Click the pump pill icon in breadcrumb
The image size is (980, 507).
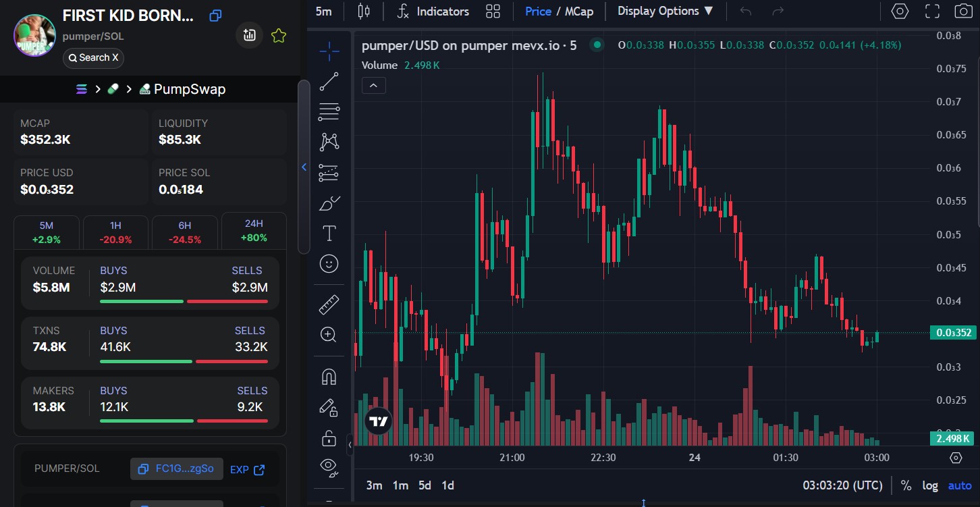pos(113,89)
